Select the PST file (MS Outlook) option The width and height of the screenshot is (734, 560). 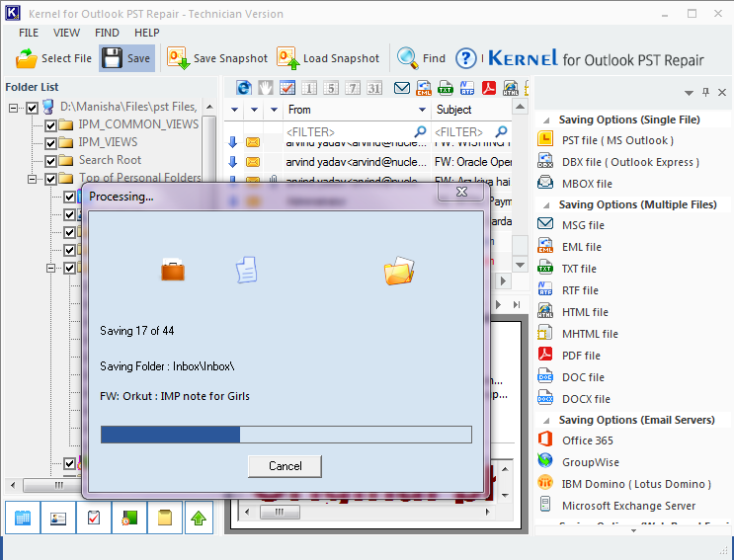tap(617, 140)
